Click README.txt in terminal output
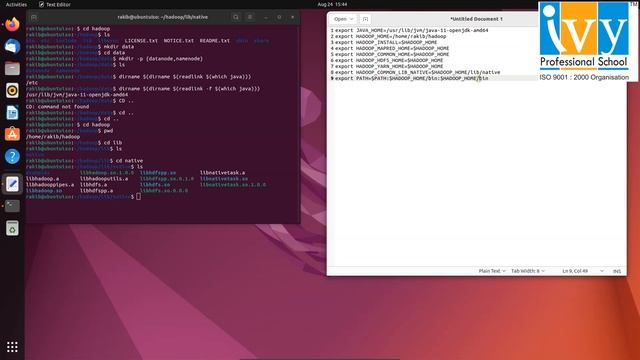 (x=215, y=41)
